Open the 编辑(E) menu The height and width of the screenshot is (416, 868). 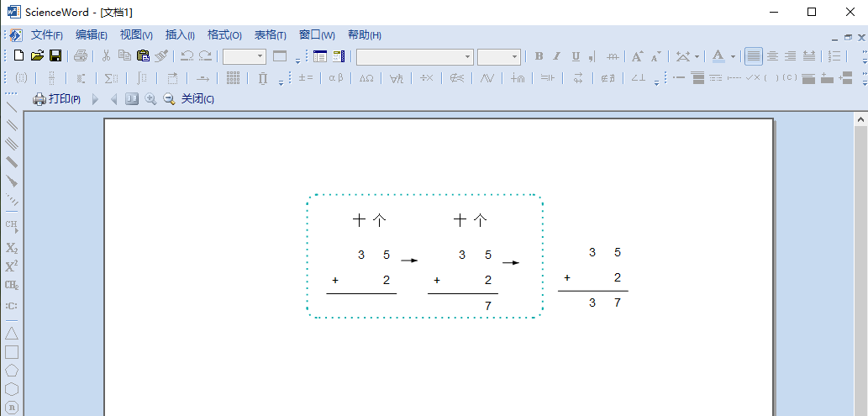click(92, 35)
